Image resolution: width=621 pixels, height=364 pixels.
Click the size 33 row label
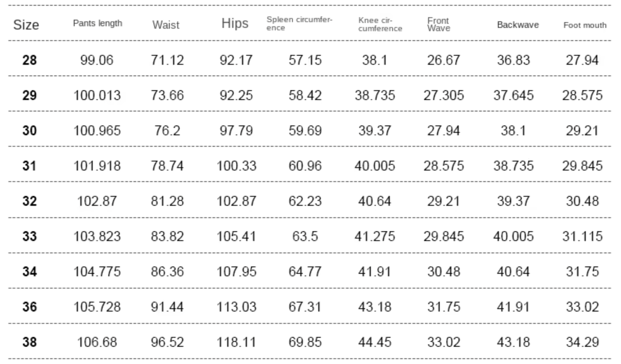30,237
